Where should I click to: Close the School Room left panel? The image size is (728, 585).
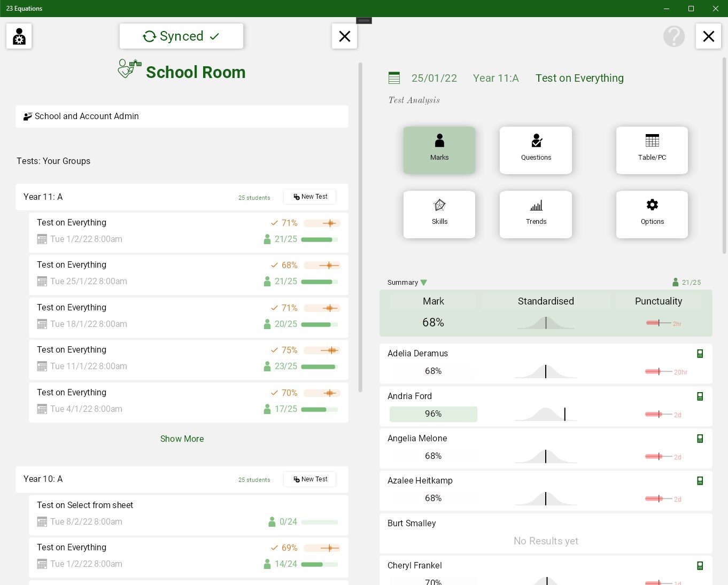(x=345, y=36)
